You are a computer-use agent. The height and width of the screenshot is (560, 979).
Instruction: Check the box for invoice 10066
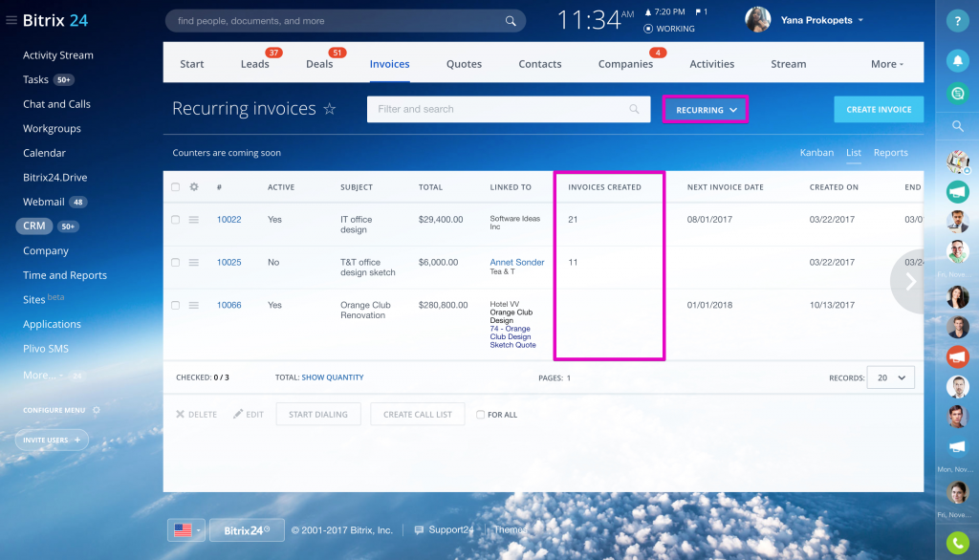click(x=176, y=305)
